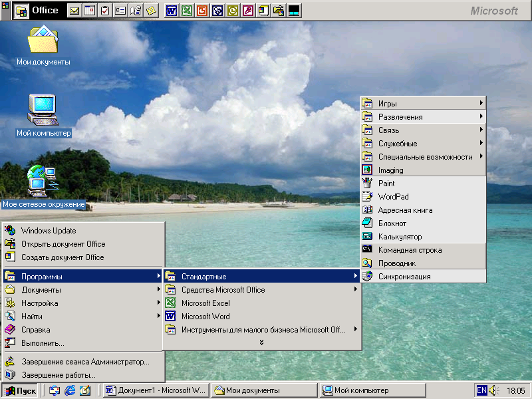Click the EN language indicator in tray

481,390
